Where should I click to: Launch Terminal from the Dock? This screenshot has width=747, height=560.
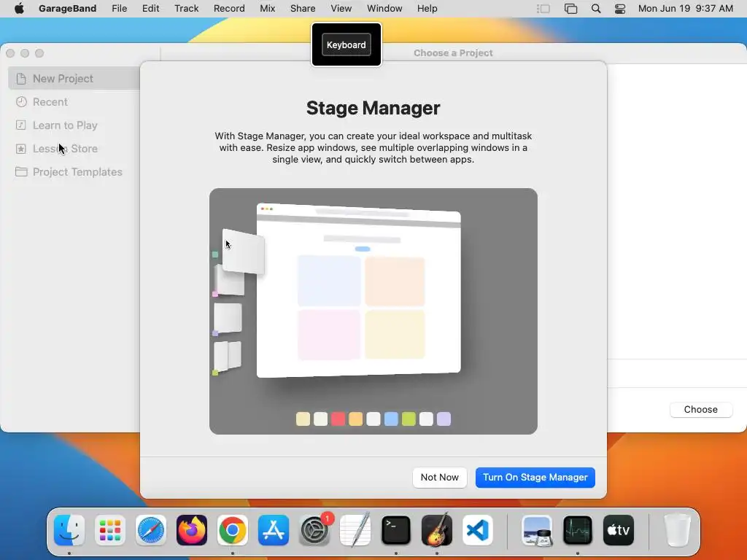[x=396, y=530]
